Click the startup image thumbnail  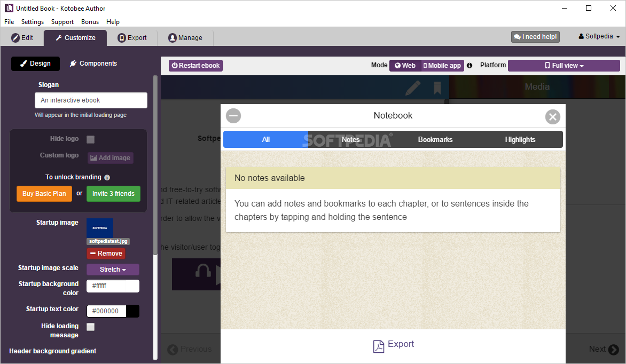100,228
